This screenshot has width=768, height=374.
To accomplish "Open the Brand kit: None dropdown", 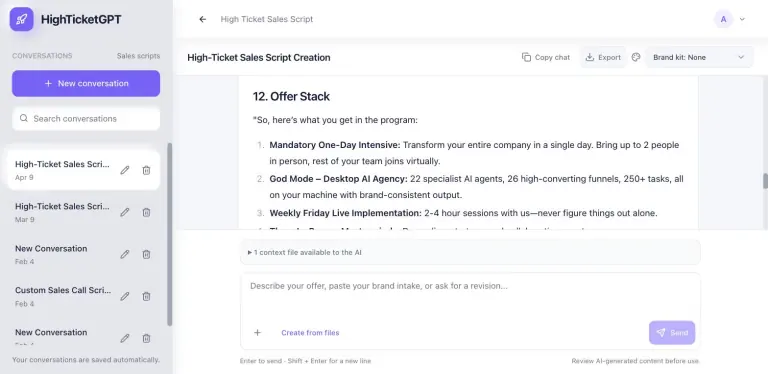I will coord(699,57).
